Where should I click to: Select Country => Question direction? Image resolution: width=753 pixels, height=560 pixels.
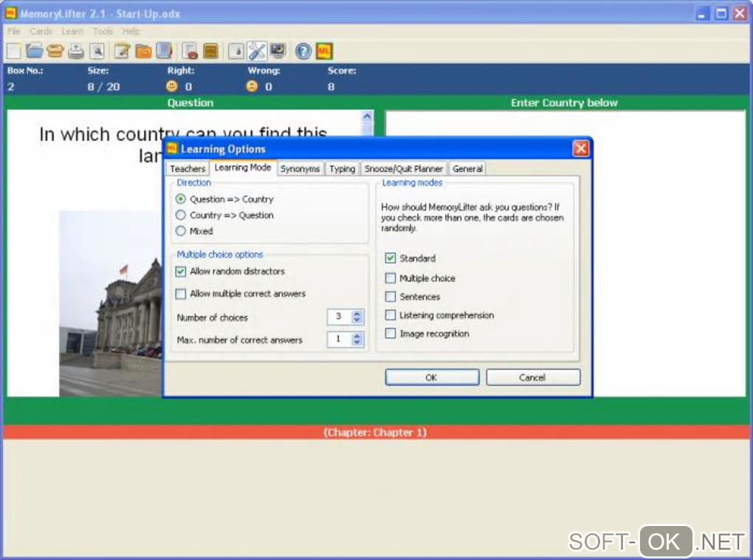pos(224,215)
